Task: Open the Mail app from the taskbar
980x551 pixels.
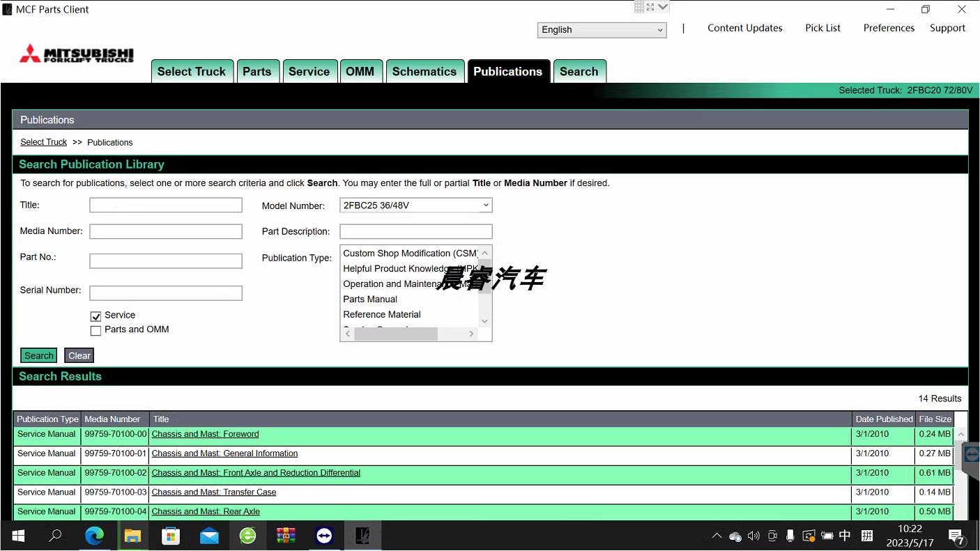Action: pyautogui.click(x=209, y=536)
